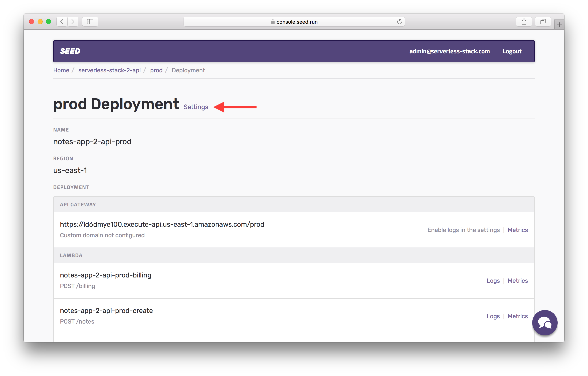588x376 pixels.
Task: Reload page with the refresh icon
Action: 399,22
